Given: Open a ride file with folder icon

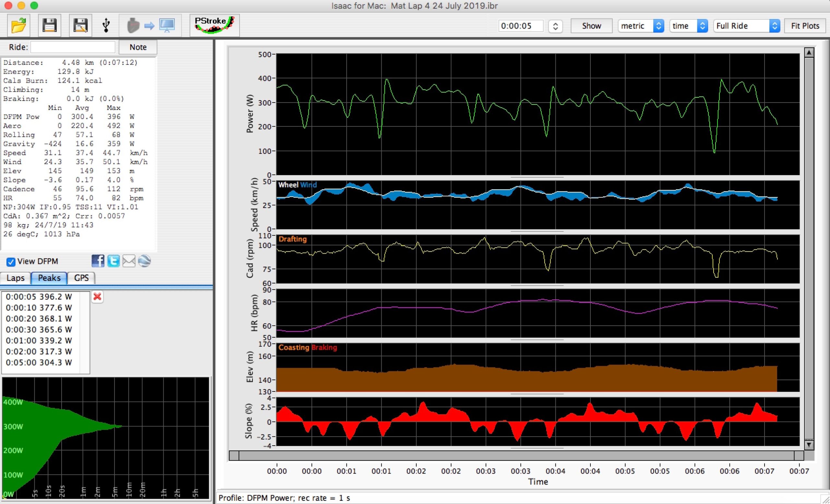Looking at the screenshot, I should click(x=18, y=25).
